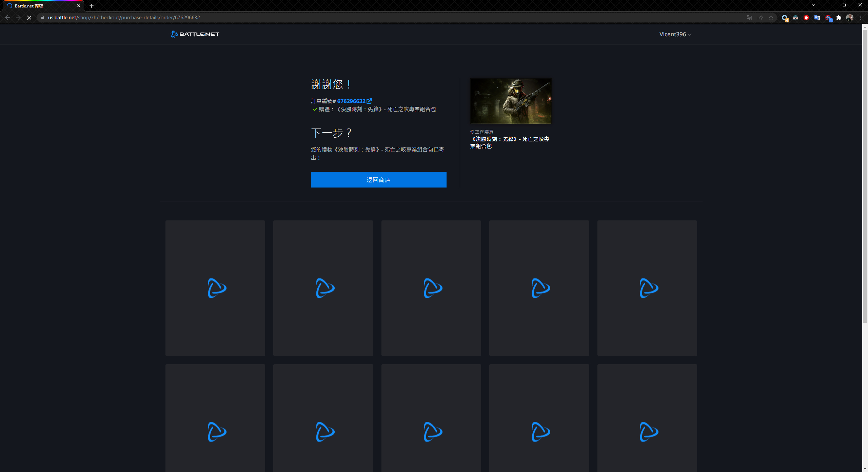Open the purchased bundle soldier thumbnail
Image resolution: width=868 pixels, height=472 pixels.
(x=511, y=101)
